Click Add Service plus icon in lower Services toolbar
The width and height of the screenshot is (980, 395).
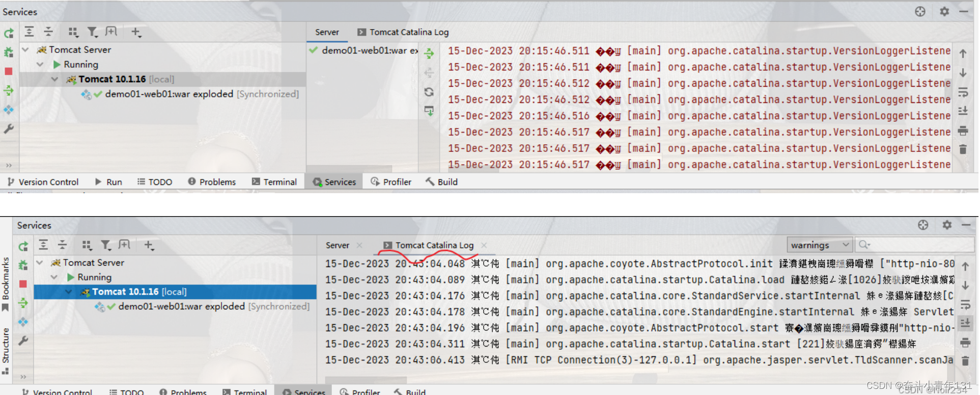click(149, 245)
